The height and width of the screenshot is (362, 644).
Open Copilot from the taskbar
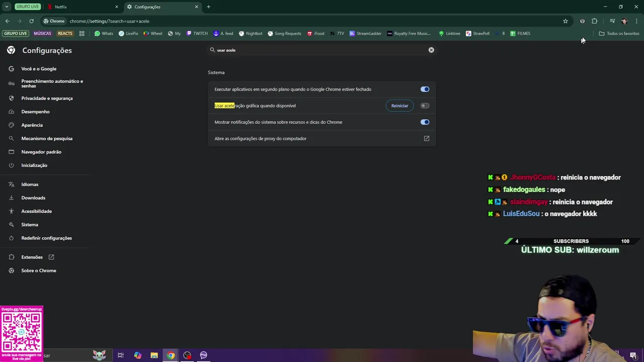(137, 355)
